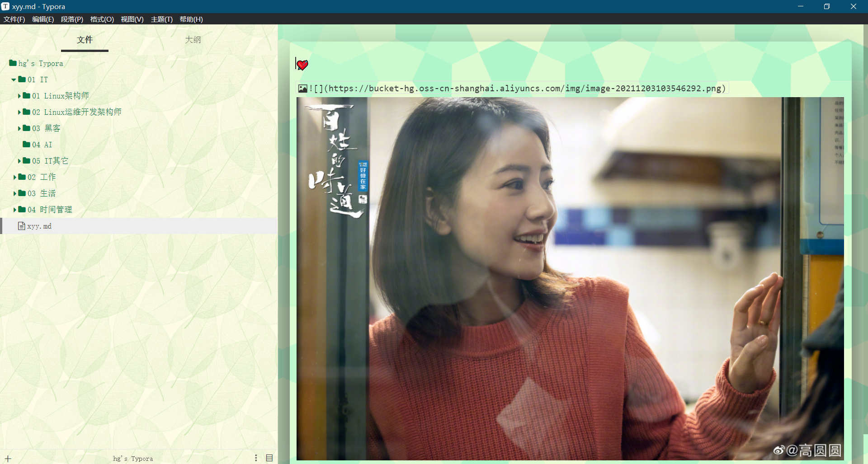This screenshot has height=464, width=868.
Task: Select the 04 AI folder label
Action: pos(42,145)
